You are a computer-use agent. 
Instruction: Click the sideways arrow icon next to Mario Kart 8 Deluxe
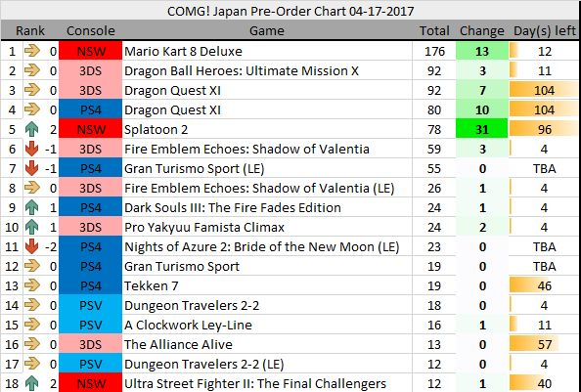[x=32, y=51]
